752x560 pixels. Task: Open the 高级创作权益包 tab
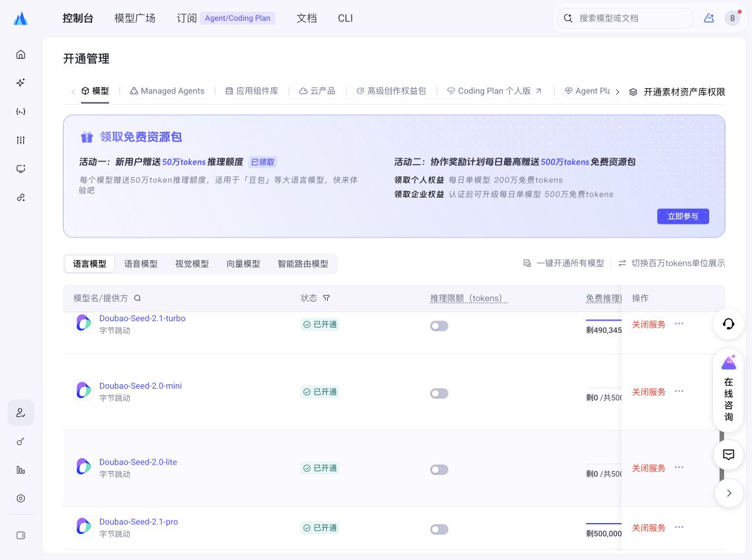pos(391,91)
